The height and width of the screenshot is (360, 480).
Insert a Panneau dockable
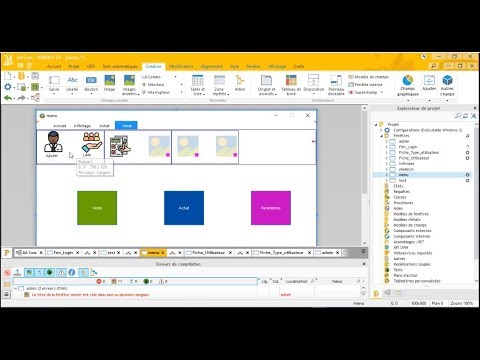click(x=336, y=85)
